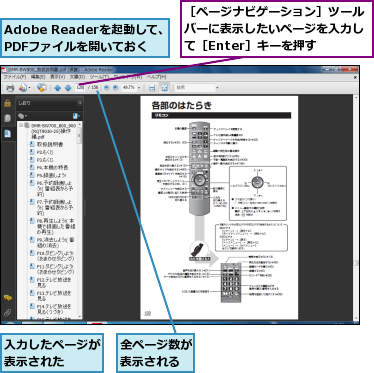Click the expand current bookmark icon

point(76,116)
